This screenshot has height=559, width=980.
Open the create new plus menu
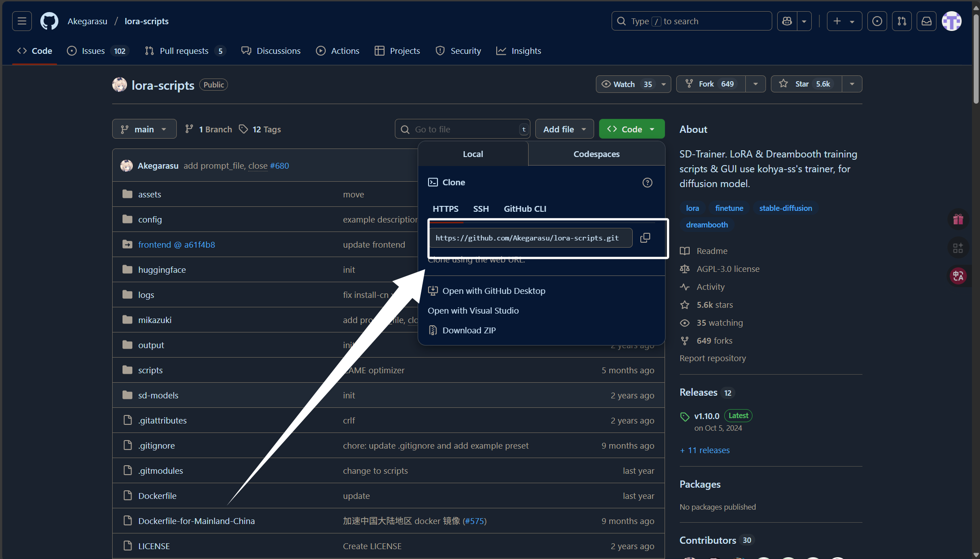(x=844, y=21)
